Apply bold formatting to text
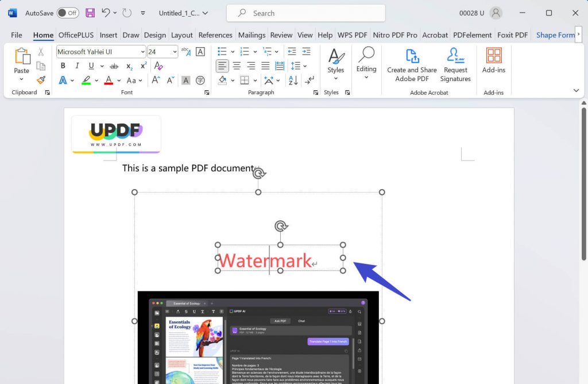Viewport: 588px width, 384px height. tap(63, 66)
